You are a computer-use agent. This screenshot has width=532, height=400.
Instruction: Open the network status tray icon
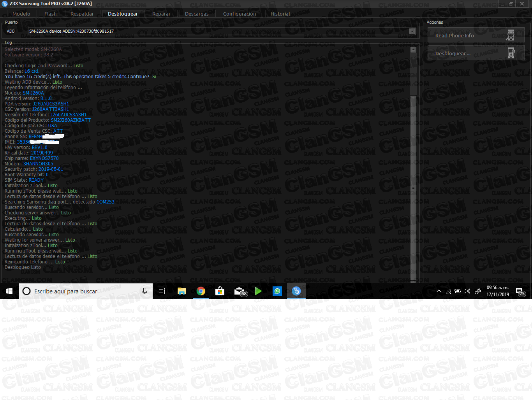tap(449, 291)
